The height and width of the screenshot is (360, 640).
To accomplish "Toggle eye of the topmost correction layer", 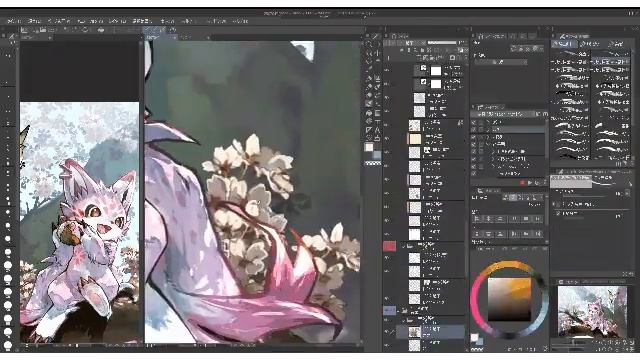I will (387, 71).
